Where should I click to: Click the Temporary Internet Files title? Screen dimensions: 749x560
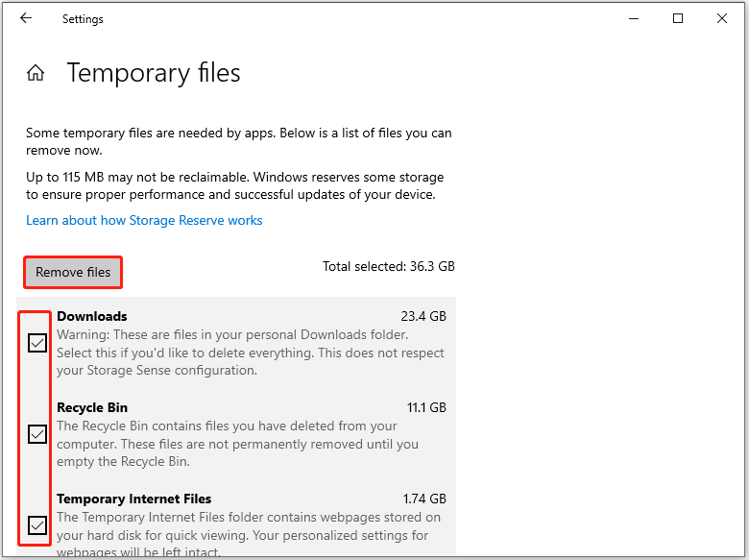(x=133, y=499)
